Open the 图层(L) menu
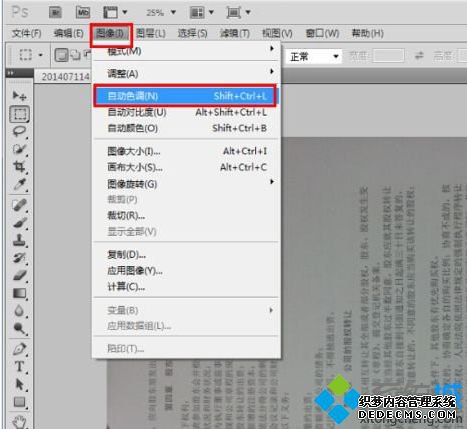467x429 pixels. tap(151, 33)
